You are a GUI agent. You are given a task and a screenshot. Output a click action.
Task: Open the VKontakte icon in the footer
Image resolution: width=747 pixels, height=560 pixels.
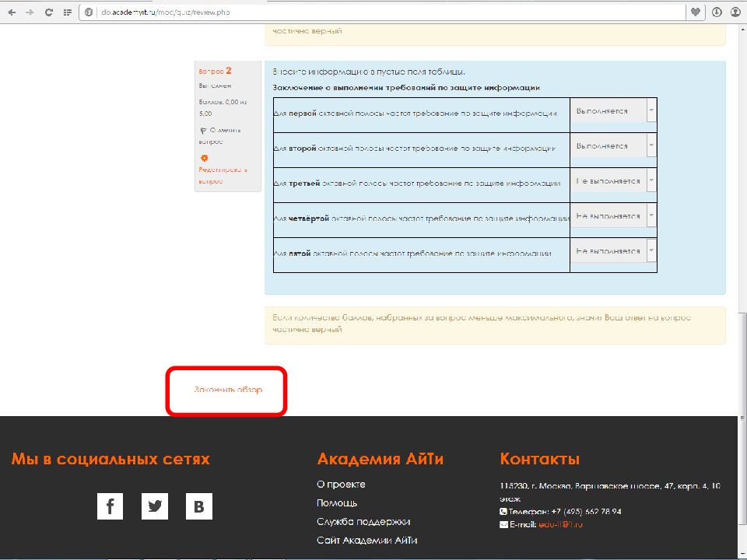(x=198, y=506)
